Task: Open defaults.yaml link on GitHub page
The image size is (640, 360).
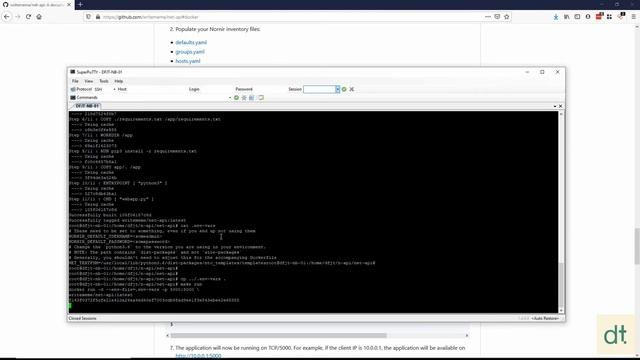Action: (x=191, y=42)
